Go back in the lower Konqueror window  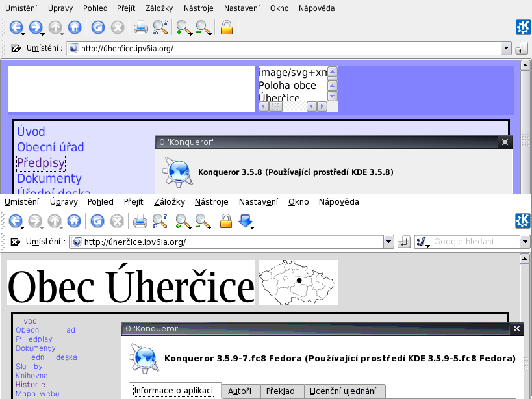(x=16, y=221)
